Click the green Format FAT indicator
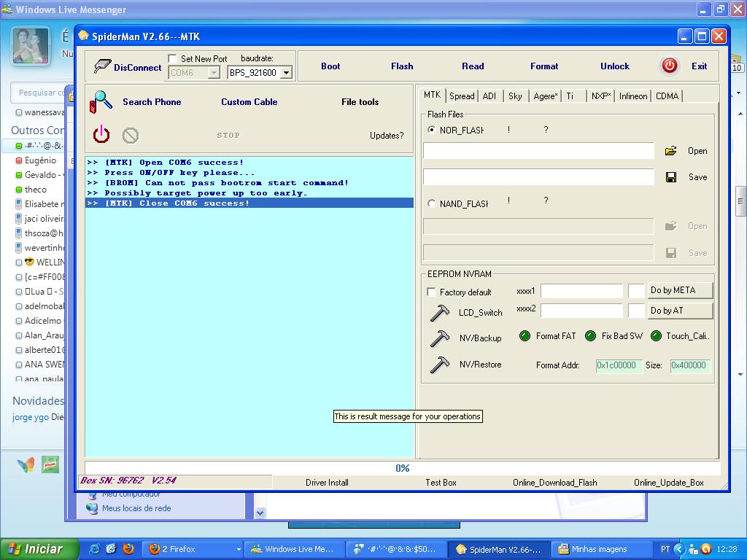The image size is (747, 560). [525, 336]
